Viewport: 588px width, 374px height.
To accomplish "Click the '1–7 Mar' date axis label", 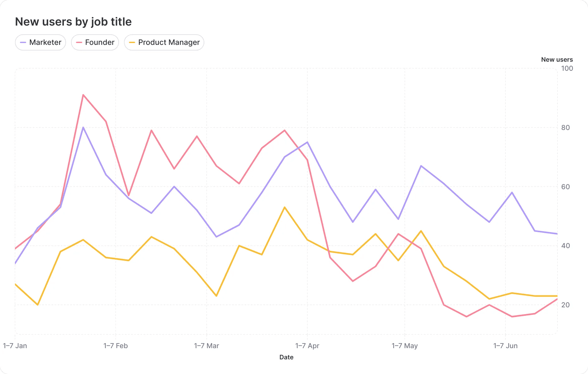I will click(x=206, y=346).
